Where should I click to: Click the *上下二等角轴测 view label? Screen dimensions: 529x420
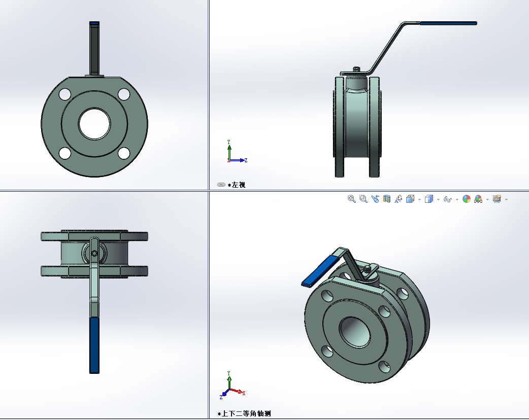pos(244,413)
